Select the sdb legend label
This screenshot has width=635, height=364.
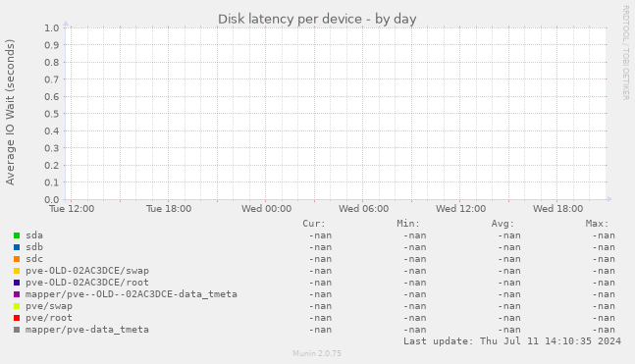coord(34,247)
